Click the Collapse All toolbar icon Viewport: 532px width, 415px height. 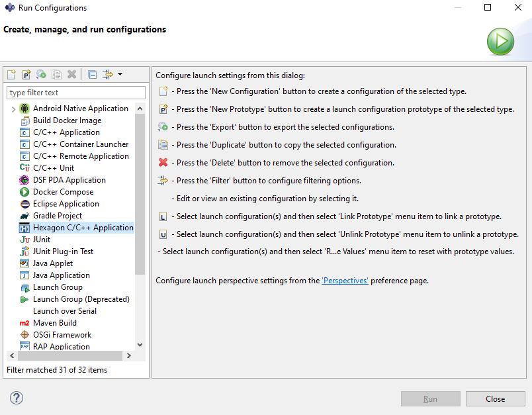92,74
